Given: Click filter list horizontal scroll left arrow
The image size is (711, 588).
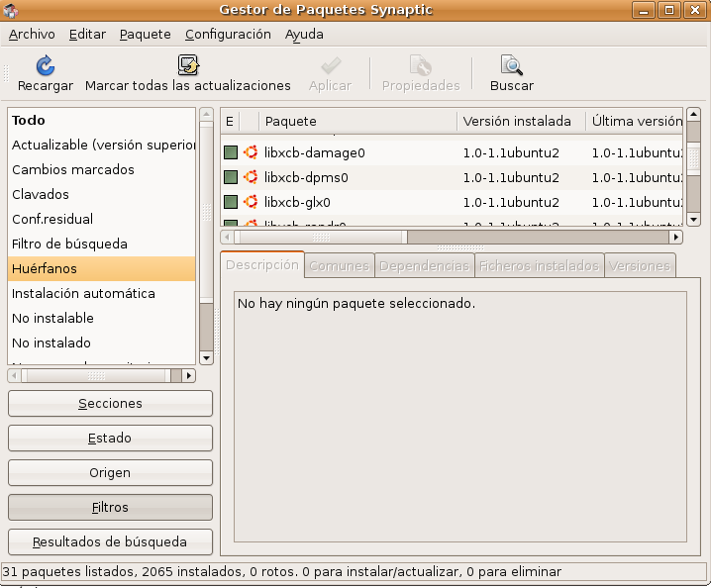Looking at the screenshot, I should [x=14, y=375].
